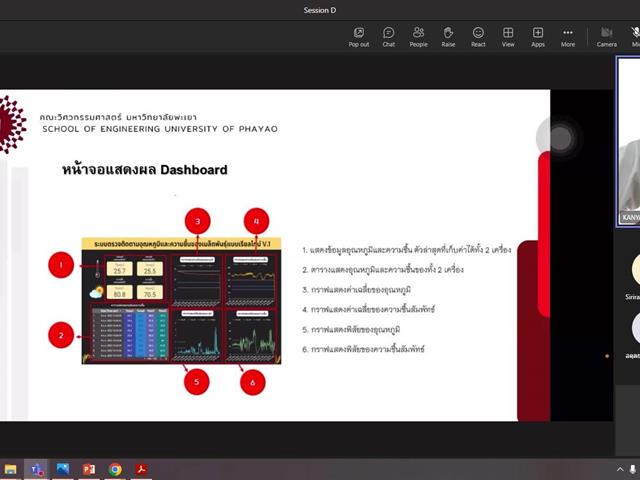Click the '25.5' temperature value on the dashboard
Screen dimensions: 640x480
(x=150, y=269)
